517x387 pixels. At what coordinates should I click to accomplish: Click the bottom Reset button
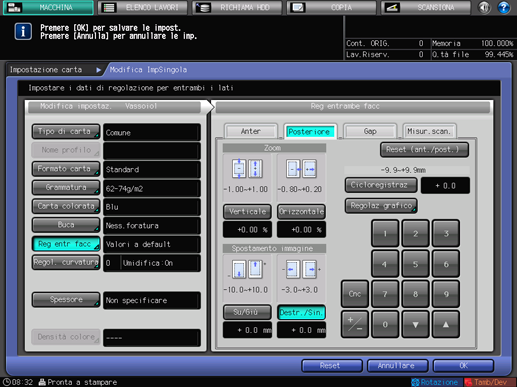click(332, 366)
